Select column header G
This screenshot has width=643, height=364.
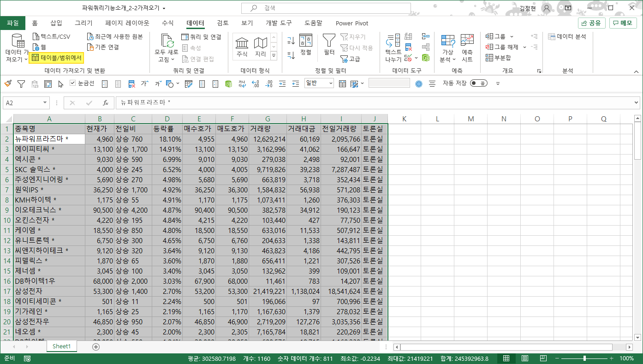click(x=268, y=119)
